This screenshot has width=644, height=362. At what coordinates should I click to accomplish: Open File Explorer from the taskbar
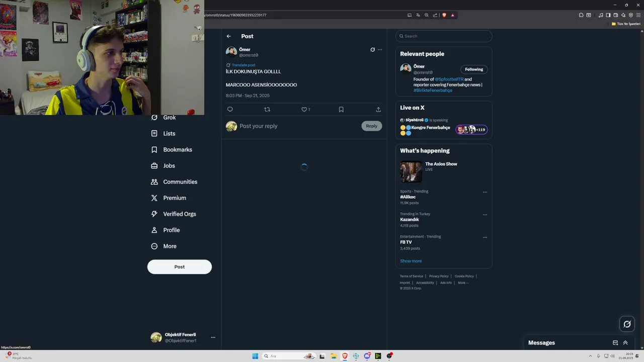coord(334,356)
